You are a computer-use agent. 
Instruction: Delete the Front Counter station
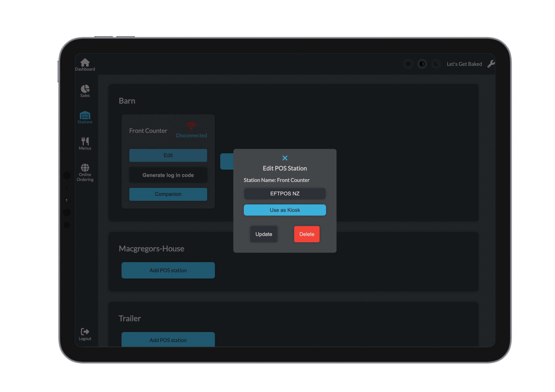[306, 234]
